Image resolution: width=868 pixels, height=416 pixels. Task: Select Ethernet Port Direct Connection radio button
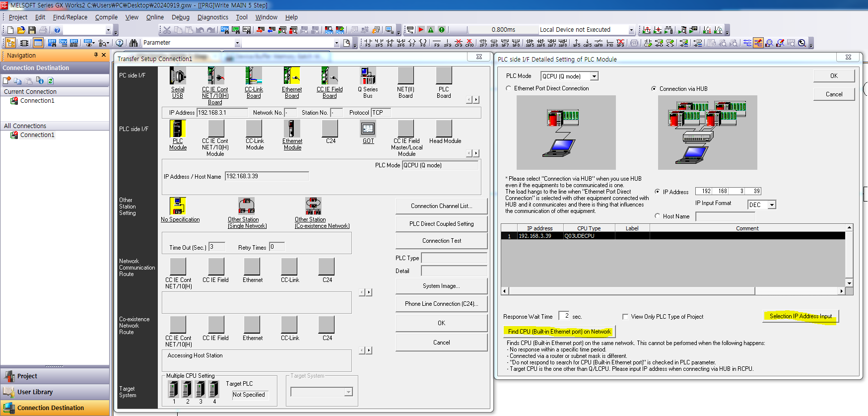509,88
